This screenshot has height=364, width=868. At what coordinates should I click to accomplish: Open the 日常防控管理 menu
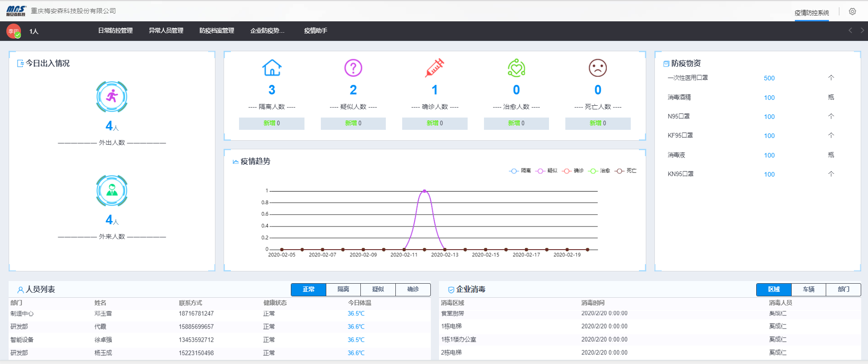tap(115, 31)
